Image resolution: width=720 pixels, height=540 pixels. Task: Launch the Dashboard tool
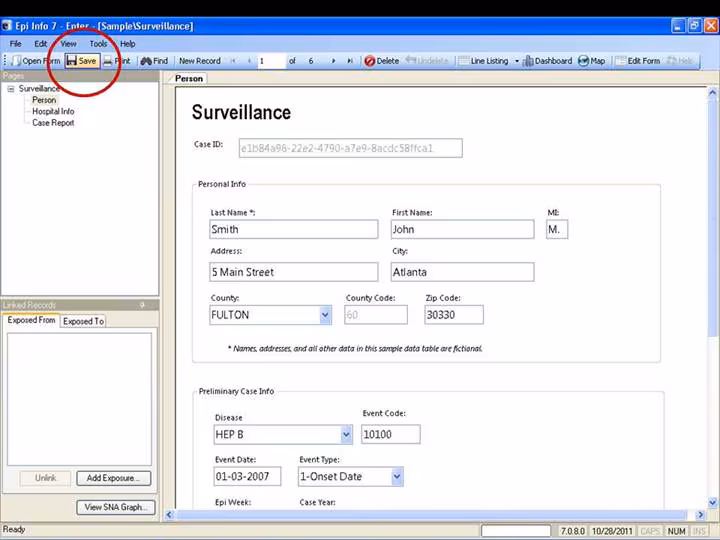pyautogui.click(x=547, y=61)
